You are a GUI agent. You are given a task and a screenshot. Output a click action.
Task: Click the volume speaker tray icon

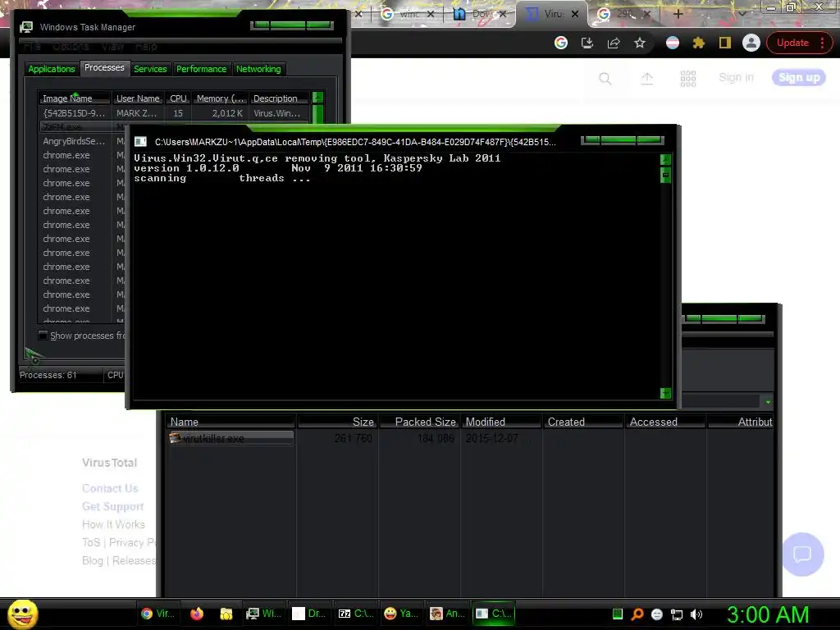click(696, 614)
